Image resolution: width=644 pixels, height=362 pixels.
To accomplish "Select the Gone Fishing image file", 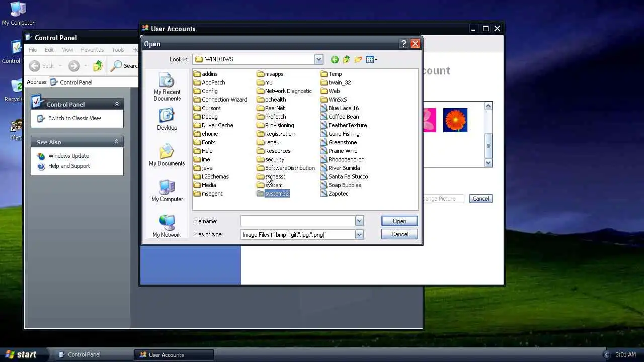I will [x=340, y=134].
